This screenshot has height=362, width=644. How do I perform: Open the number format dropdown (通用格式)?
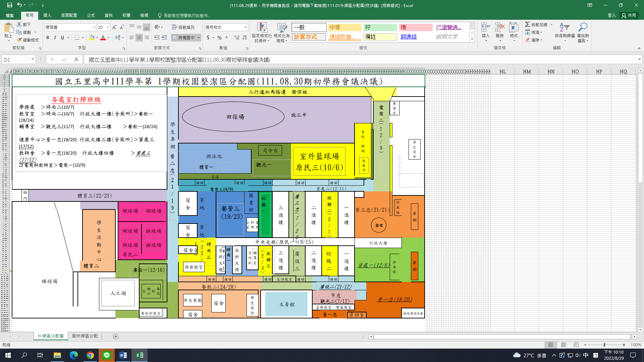point(246,27)
